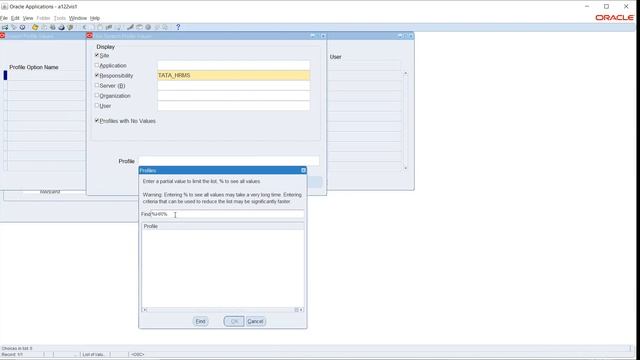Open Window Help question mark icon
This screenshot has width=640, height=360.
pyautogui.click(x=178, y=27)
